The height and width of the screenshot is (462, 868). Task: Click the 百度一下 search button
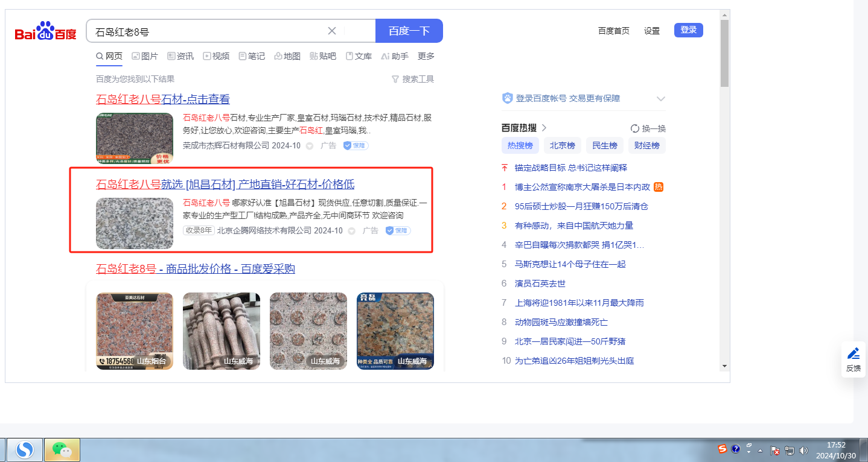point(409,31)
